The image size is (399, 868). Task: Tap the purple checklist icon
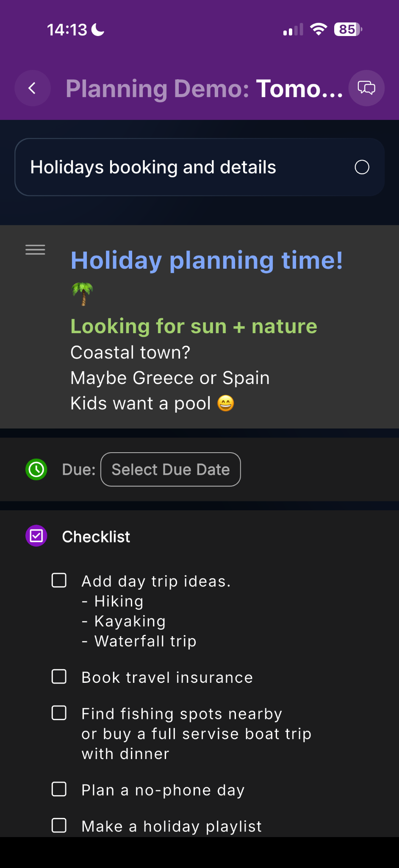[x=36, y=536]
